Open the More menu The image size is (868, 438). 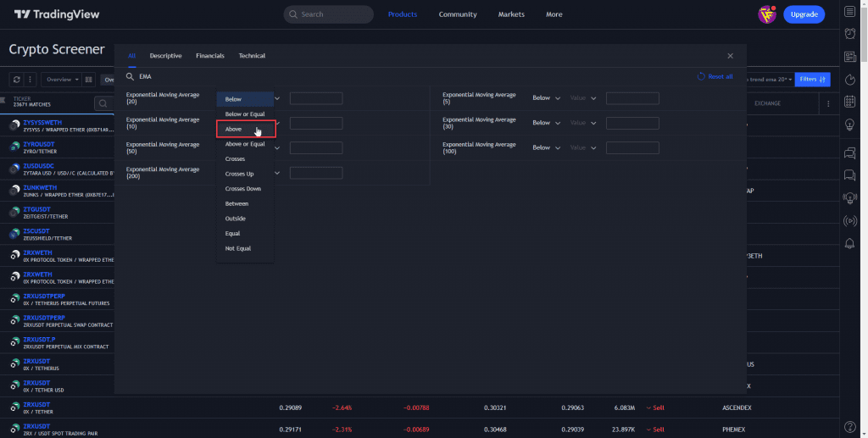pos(554,14)
